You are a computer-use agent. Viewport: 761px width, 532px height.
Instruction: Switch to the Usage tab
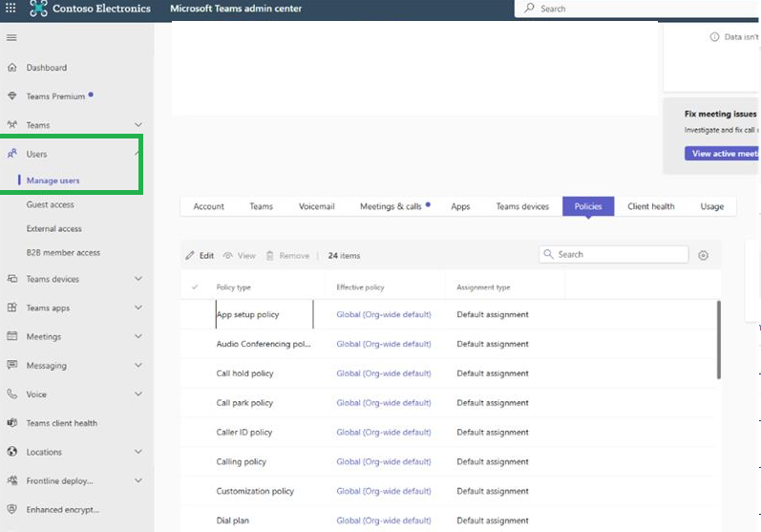coord(712,206)
